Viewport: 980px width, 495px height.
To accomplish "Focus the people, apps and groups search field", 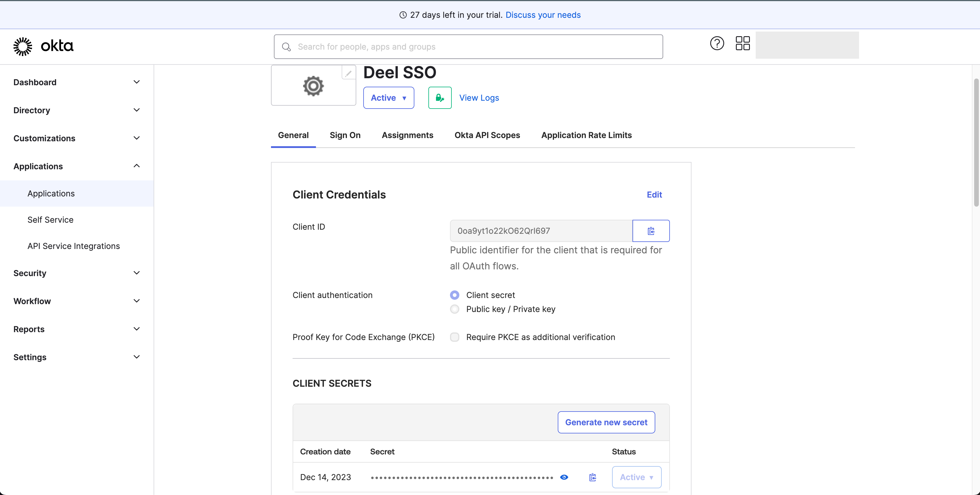I will coord(468,47).
